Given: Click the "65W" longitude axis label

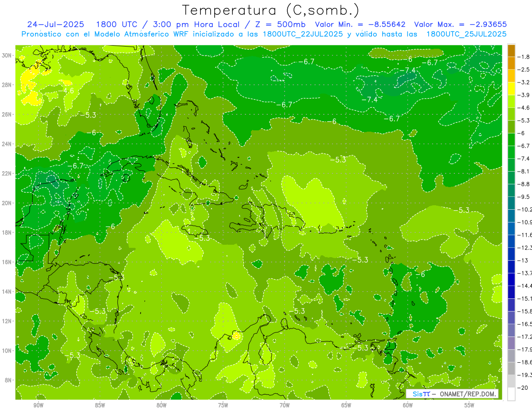Looking at the screenshot, I should pyautogui.click(x=346, y=405).
